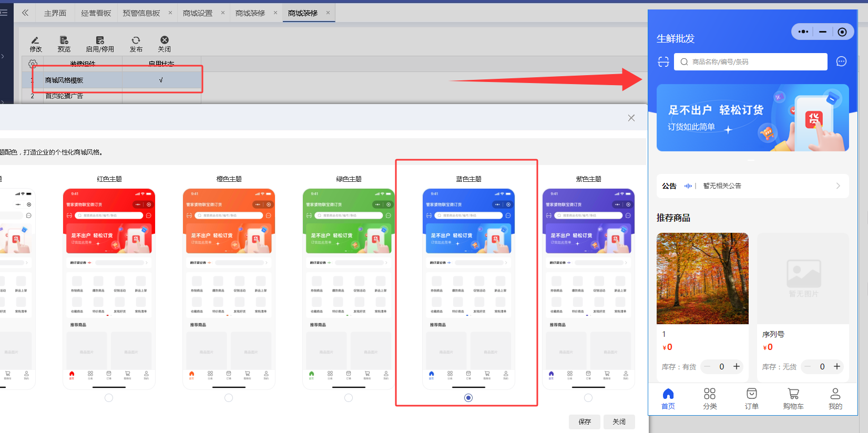Switch to the 经营看板 tab
868x433 pixels.
coord(96,13)
